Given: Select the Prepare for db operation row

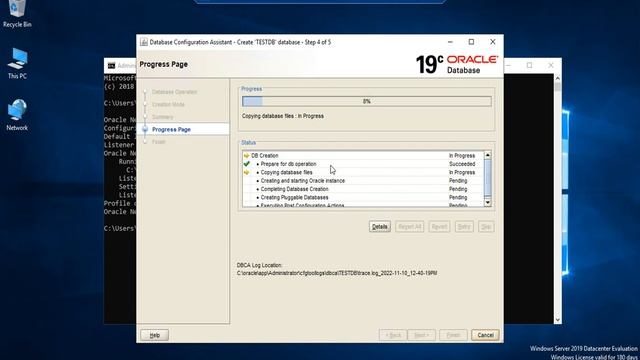Looking at the screenshot, I should (363, 164).
